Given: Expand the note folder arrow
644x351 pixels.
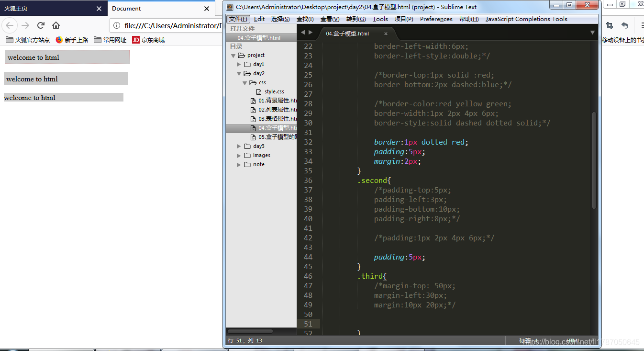Looking at the screenshot, I should pyautogui.click(x=239, y=165).
